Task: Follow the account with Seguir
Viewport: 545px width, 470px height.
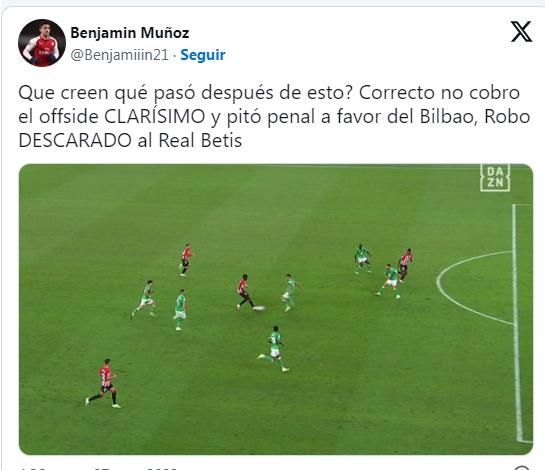Action: pyautogui.click(x=203, y=55)
